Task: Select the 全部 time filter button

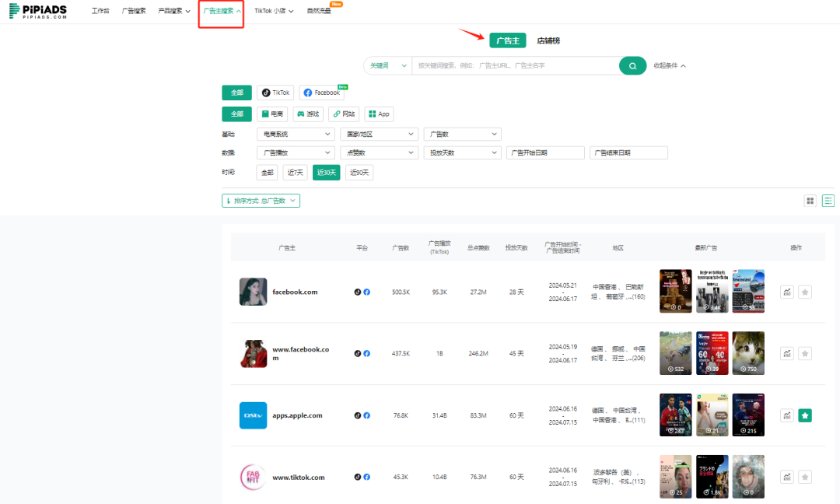Action: 266,172
